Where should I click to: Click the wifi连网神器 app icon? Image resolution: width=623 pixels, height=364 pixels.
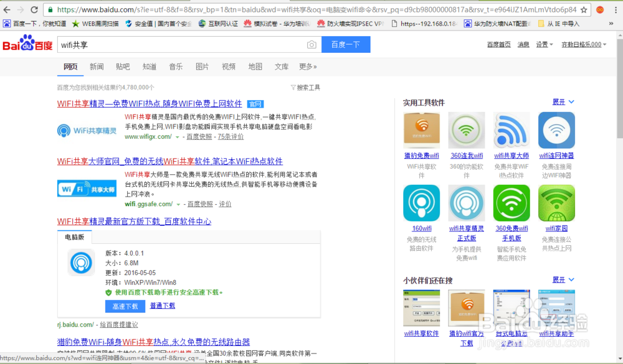(x=556, y=130)
